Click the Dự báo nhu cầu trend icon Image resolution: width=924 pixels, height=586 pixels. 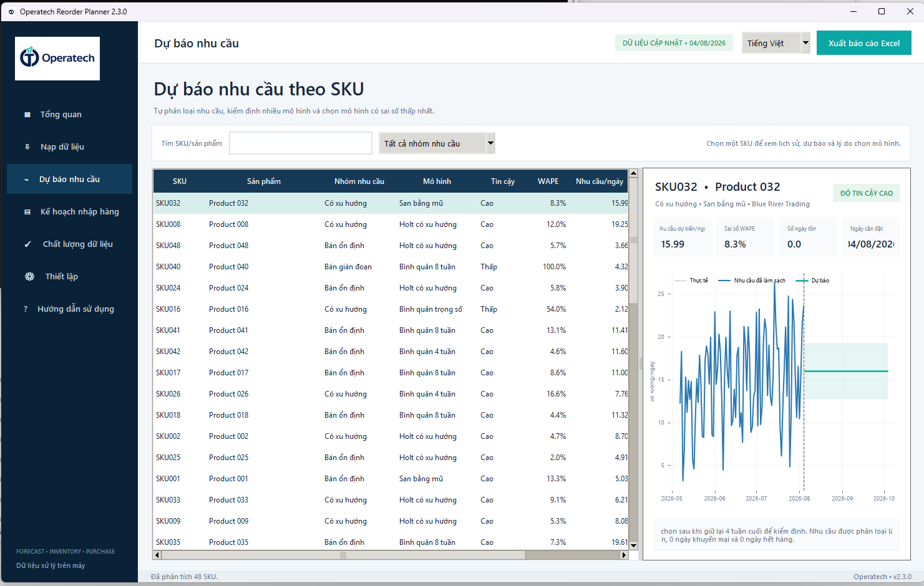coord(26,180)
